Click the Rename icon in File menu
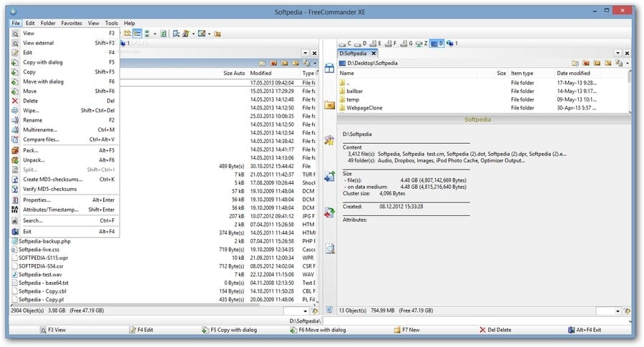The image size is (644, 347). click(x=15, y=120)
